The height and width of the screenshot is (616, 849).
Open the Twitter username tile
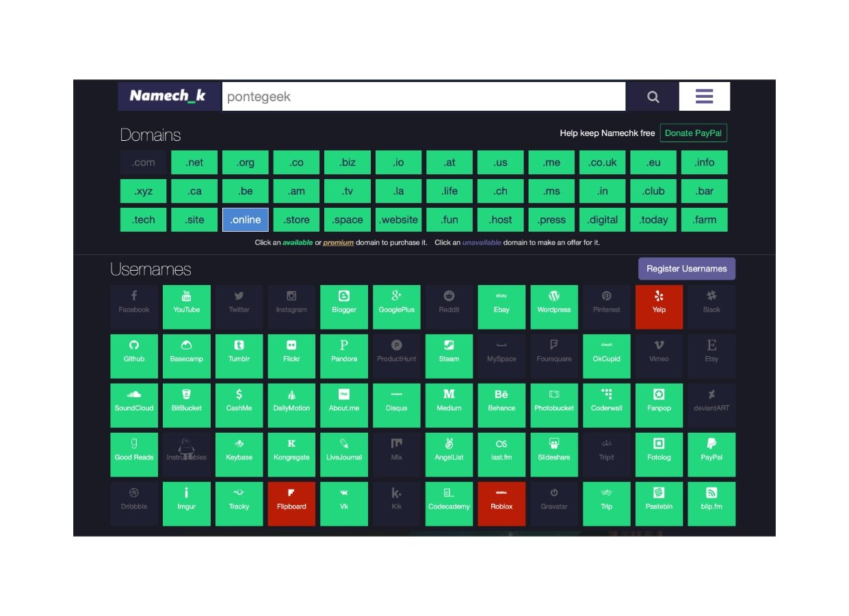point(239,308)
